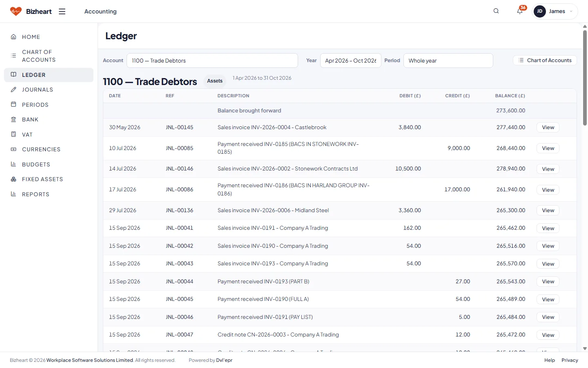This screenshot has width=588, height=368.
Task: Click description Credit note CN-2026-0003 - Company A Trading
Action: tap(278, 334)
